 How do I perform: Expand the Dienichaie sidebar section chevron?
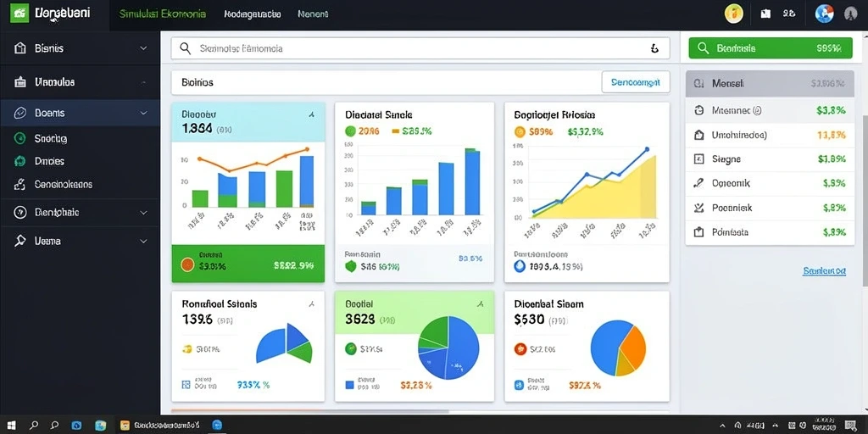click(x=143, y=212)
